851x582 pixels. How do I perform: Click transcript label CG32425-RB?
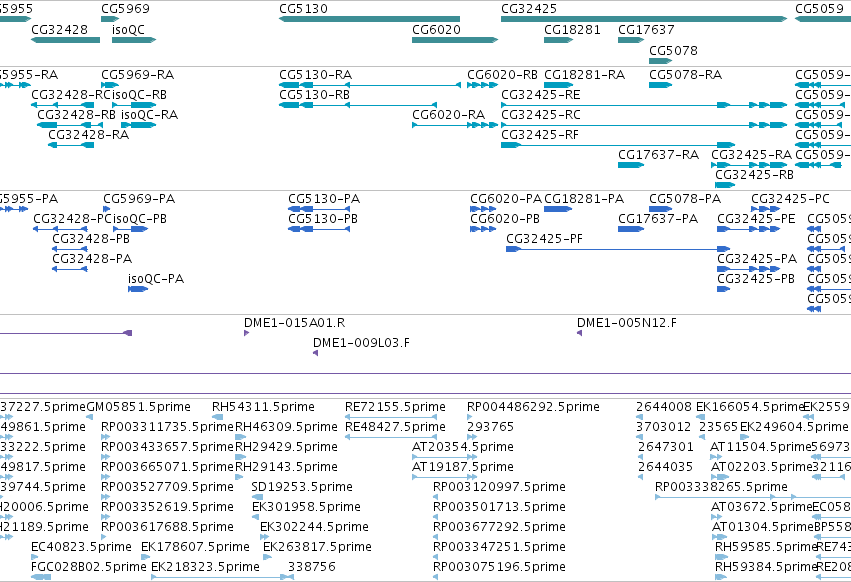click(754, 175)
